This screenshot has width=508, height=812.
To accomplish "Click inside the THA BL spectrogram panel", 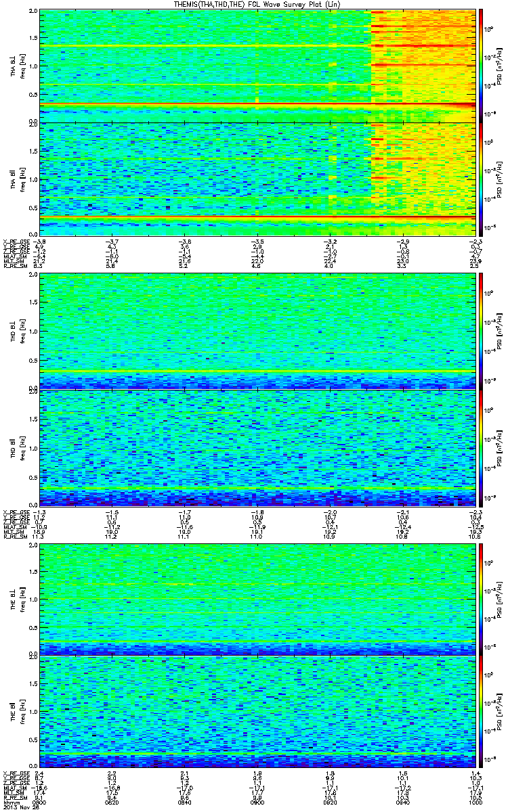I will (257, 65).
